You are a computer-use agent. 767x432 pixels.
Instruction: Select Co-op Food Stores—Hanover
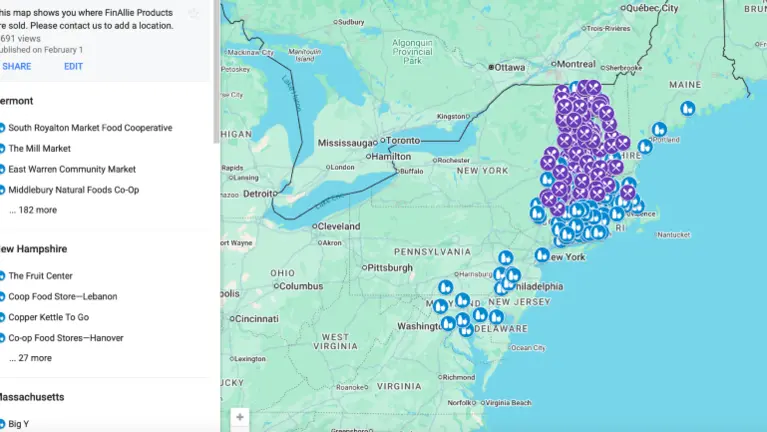(66, 338)
